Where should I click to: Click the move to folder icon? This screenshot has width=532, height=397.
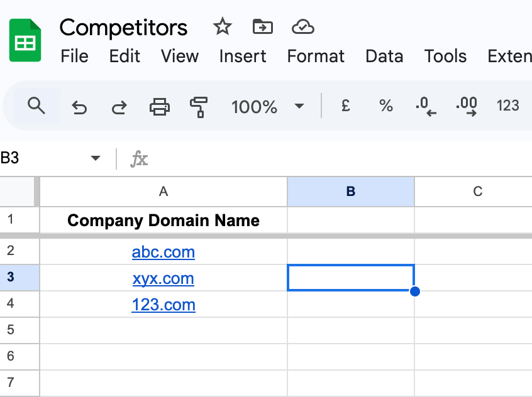coord(262,27)
